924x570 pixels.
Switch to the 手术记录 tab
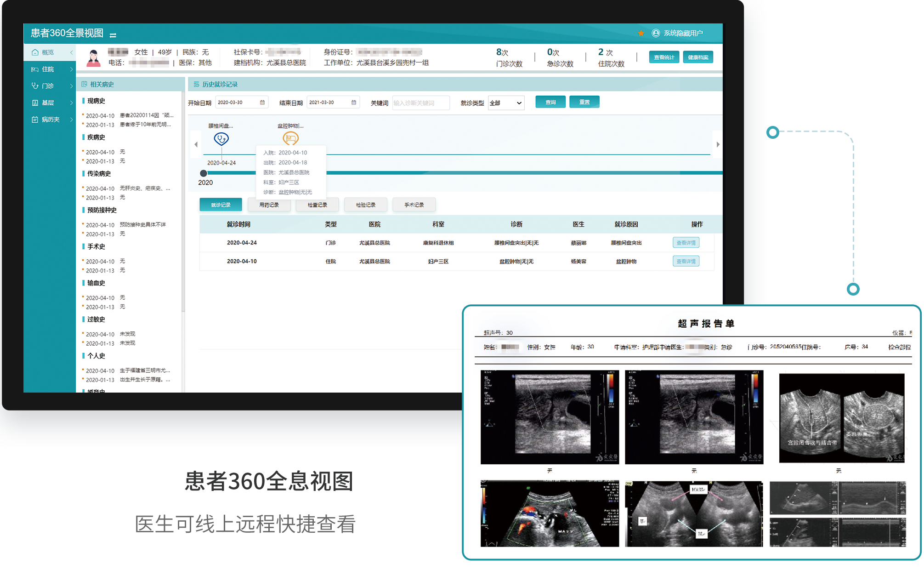coord(414,205)
